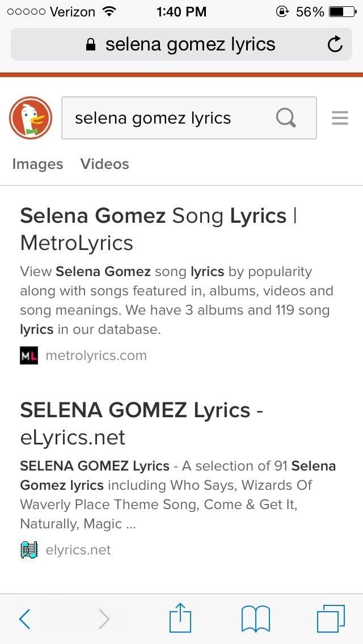Open the hamburger menu
The image size is (363, 644).
point(340,118)
